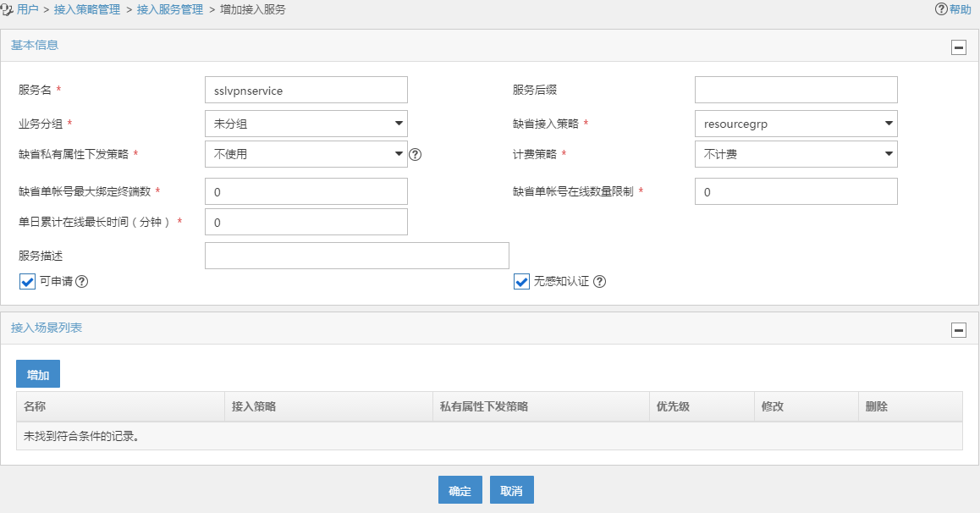Screen dimensions: 980x513
Task: Navigate to 接入服务管理 breadcrumb link
Action: pos(169,10)
